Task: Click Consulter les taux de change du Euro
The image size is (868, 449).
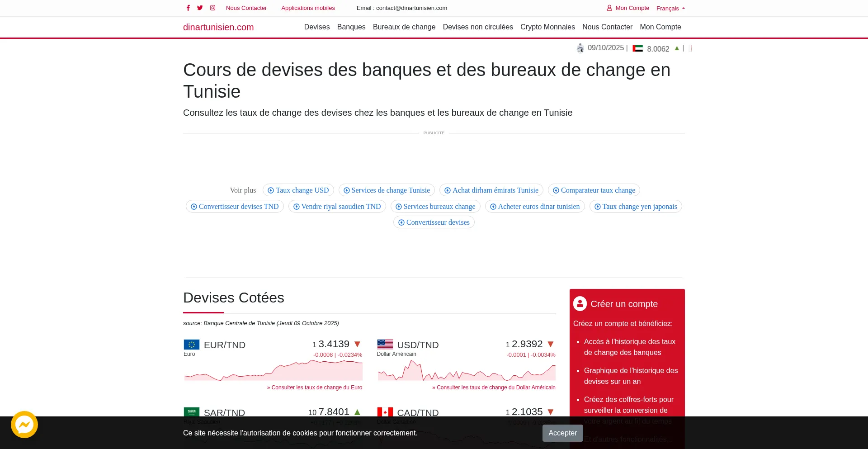Action: click(315, 388)
